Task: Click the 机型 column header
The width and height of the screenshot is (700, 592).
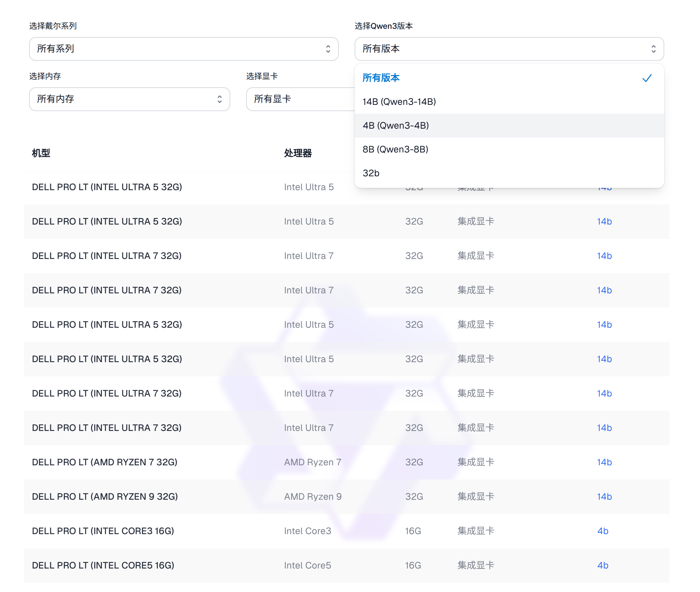Action: tap(41, 153)
